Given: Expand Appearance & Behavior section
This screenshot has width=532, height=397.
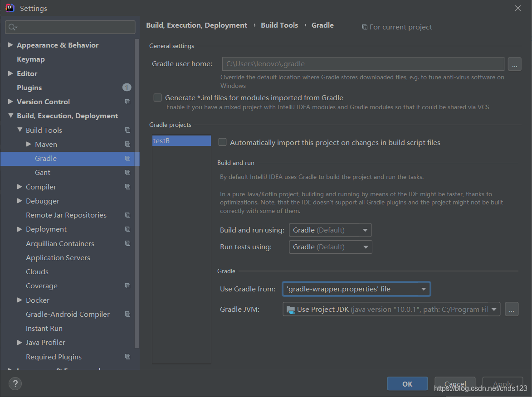Looking at the screenshot, I should (x=10, y=45).
